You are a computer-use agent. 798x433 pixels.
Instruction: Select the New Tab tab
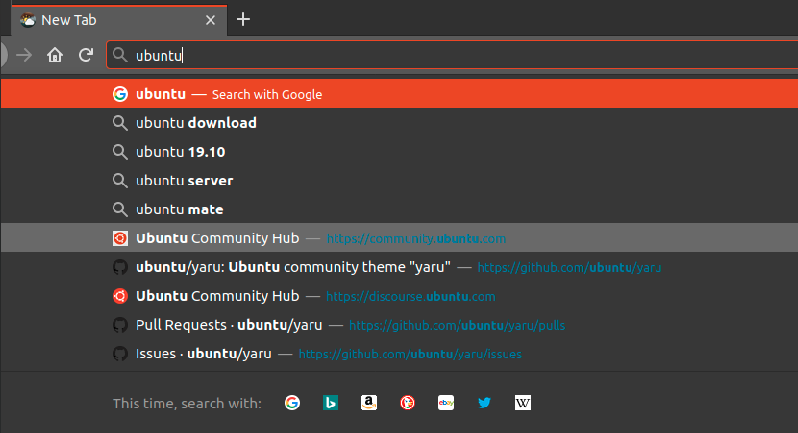(119, 20)
